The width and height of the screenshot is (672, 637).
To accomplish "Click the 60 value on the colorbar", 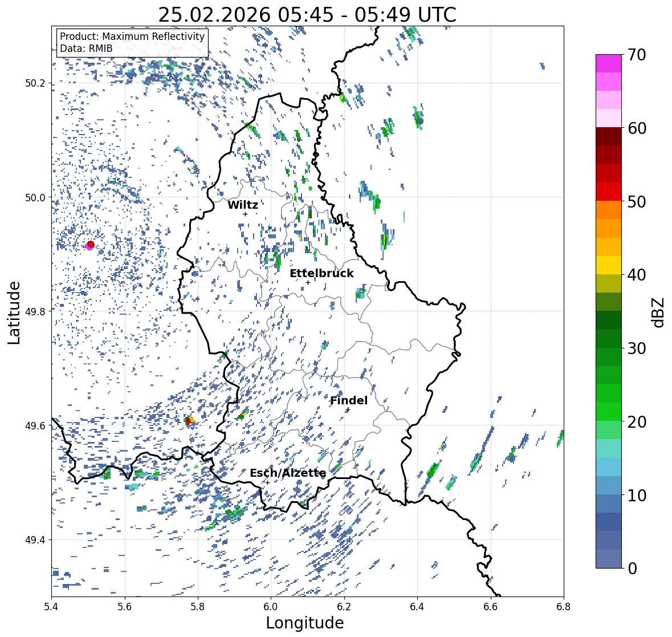I will [636, 128].
